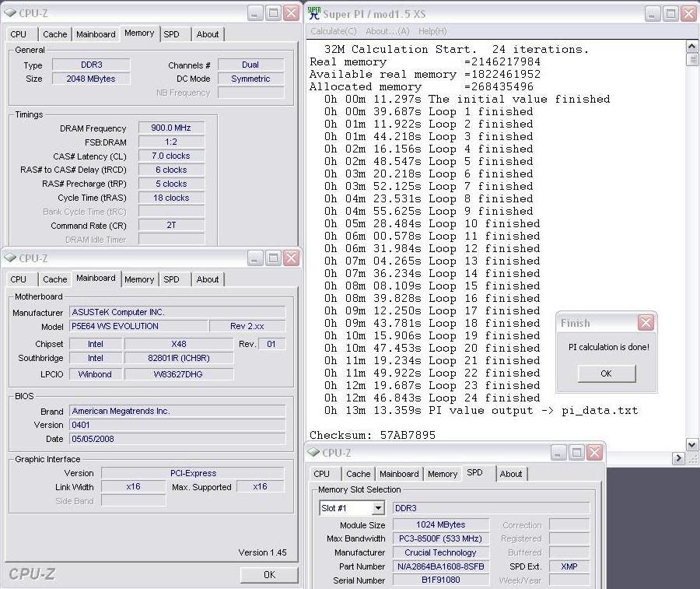This screenshot has width=700, height=589.
Task: Click the DRAM Frequency 900.0 MHz value
Action: click(171, 128)
